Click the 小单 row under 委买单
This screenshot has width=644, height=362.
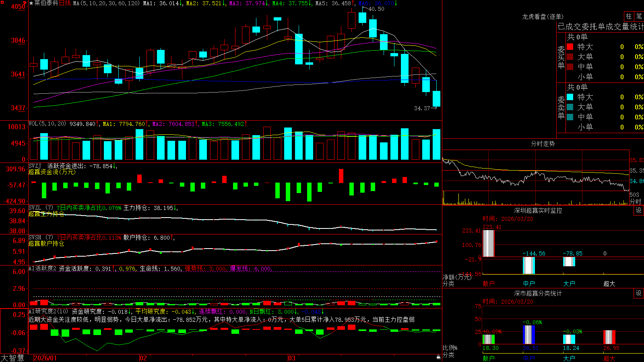(x=605, y=77)
